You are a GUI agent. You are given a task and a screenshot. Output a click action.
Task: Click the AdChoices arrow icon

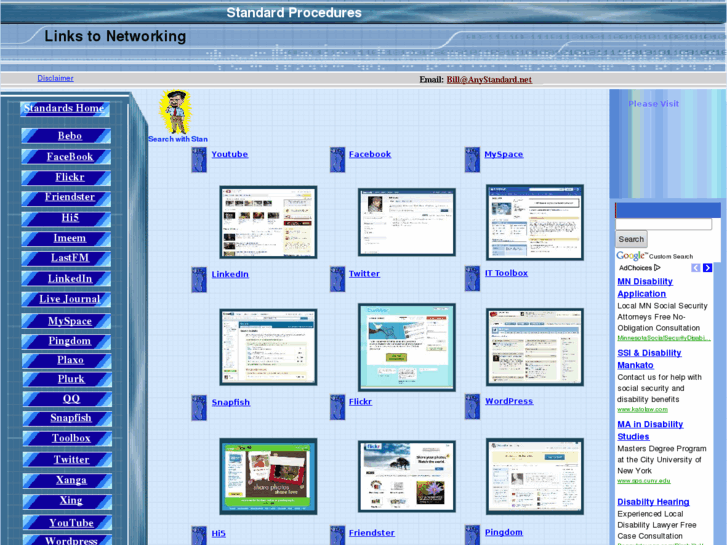pos(657,268)
